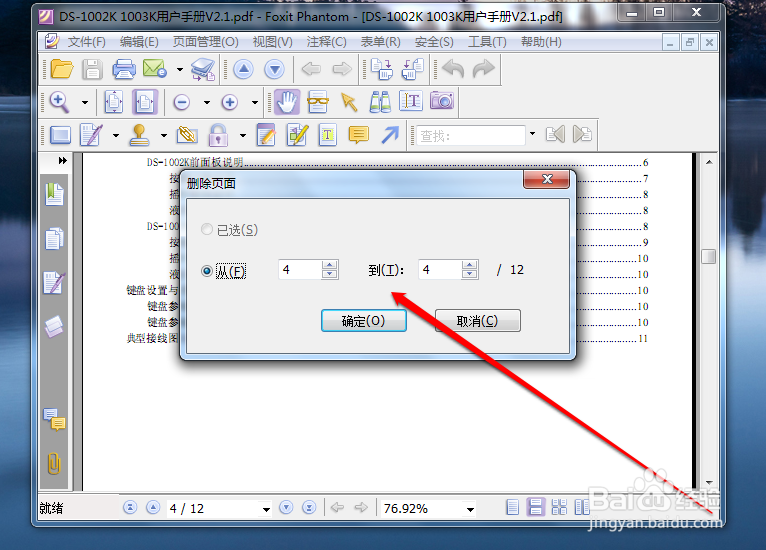Screen dimensions: 766x550
Task: Open the find box dropdown arrow
Action: click(532, 134)
